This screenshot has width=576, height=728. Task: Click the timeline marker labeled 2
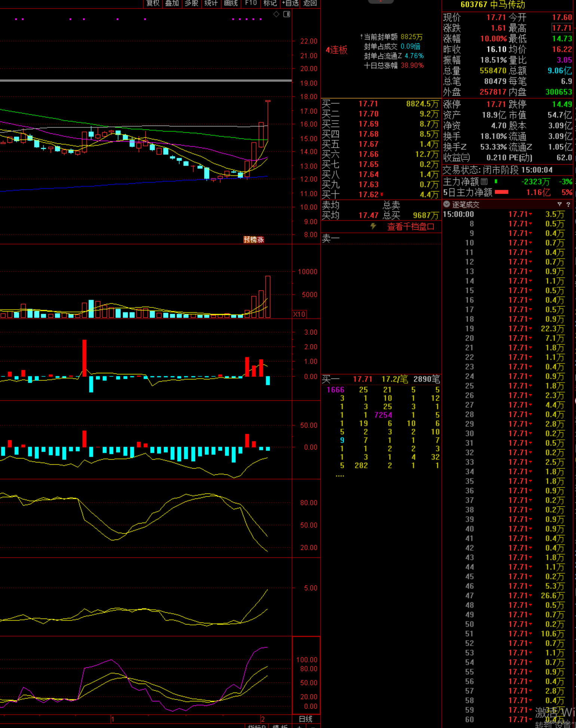263,719
